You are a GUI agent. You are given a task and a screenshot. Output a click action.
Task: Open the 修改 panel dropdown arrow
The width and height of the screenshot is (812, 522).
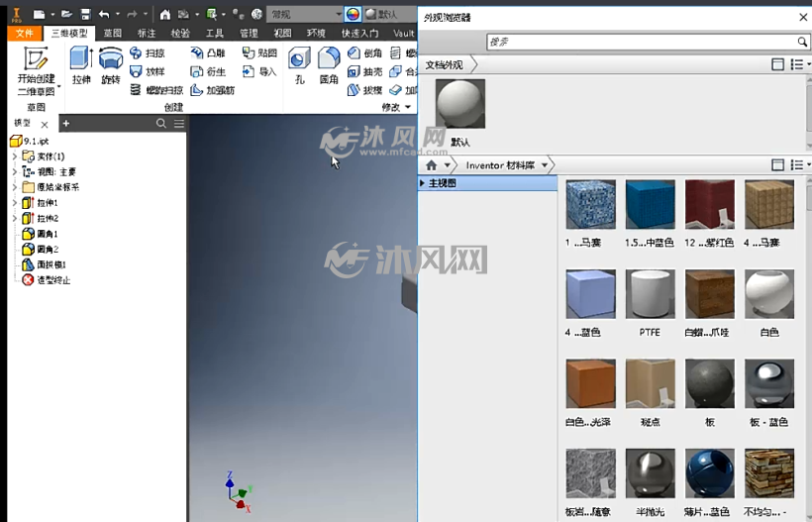click(x=408, y=107)
